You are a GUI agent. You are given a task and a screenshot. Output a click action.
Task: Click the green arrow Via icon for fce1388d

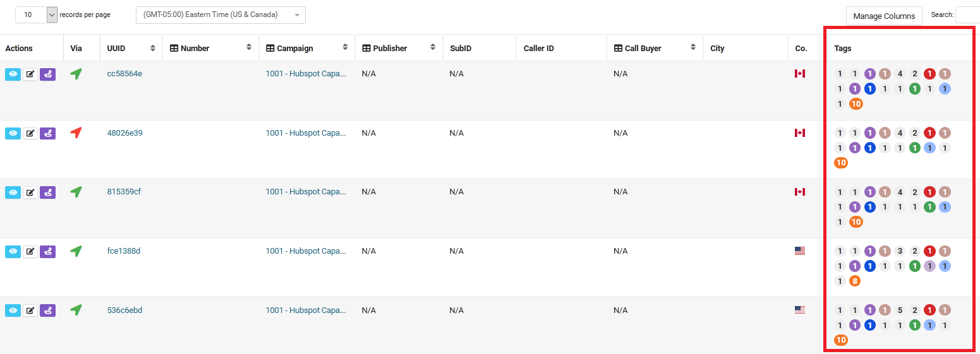[76, 251]
